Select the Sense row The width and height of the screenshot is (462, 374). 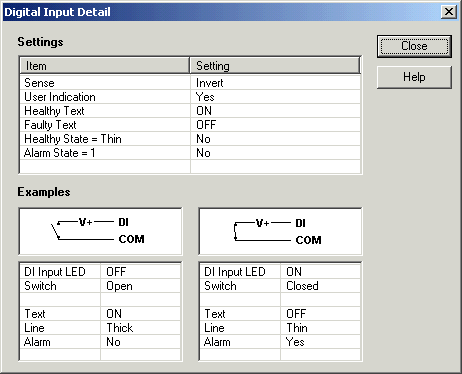pos(190,83)
